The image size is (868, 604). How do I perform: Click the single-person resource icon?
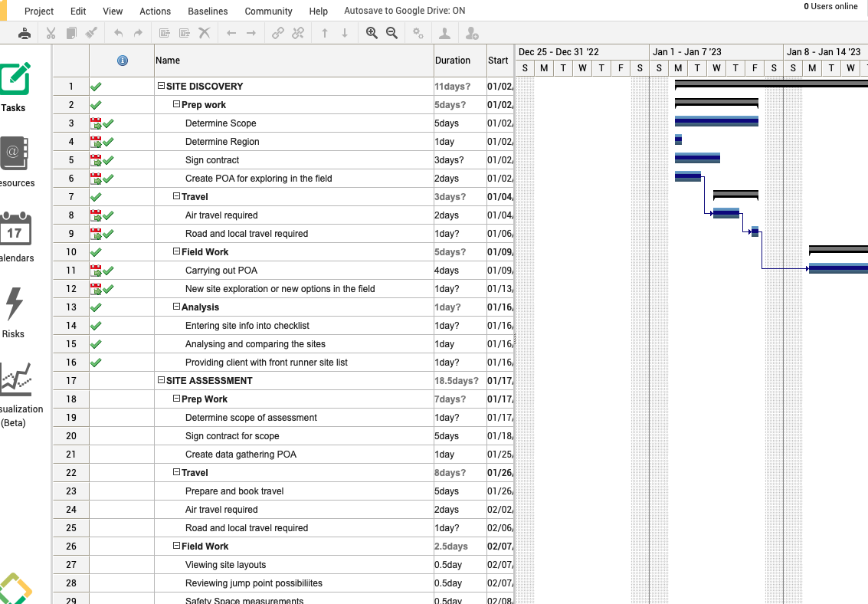[x=444, y=33]
